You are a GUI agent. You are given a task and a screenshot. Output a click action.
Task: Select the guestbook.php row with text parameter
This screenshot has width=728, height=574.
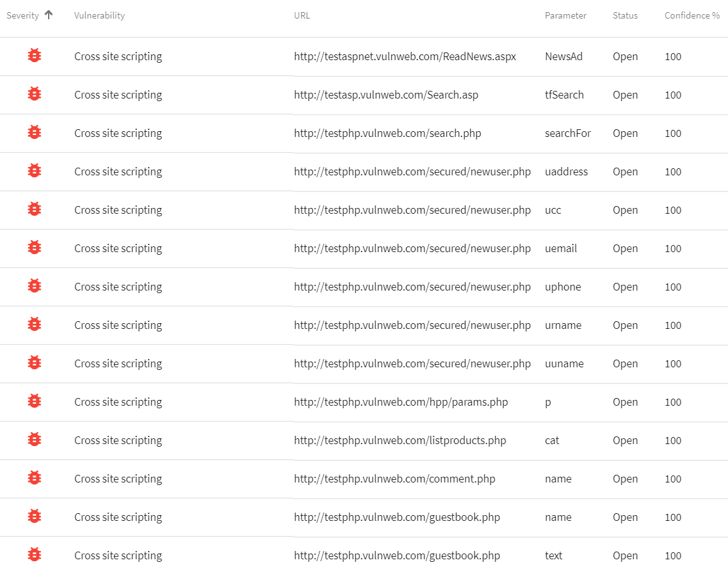397,555
